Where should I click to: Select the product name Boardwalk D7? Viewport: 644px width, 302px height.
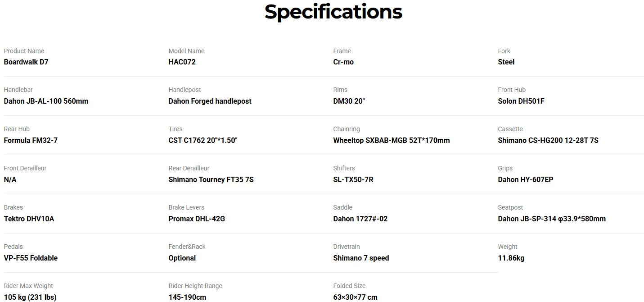coord(26,62)
